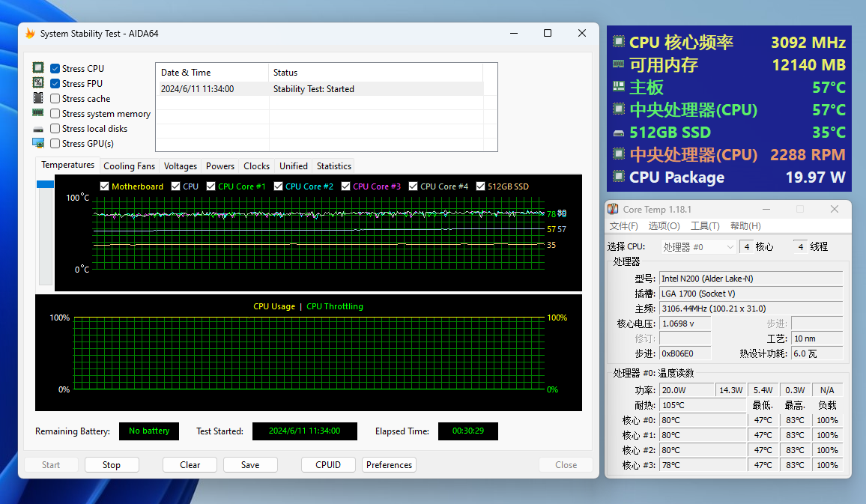The width and height of the screenshot is (866, 504).
Task: Click the 核心电压 field showing 1.0698 v
Action: coord(685,324)
